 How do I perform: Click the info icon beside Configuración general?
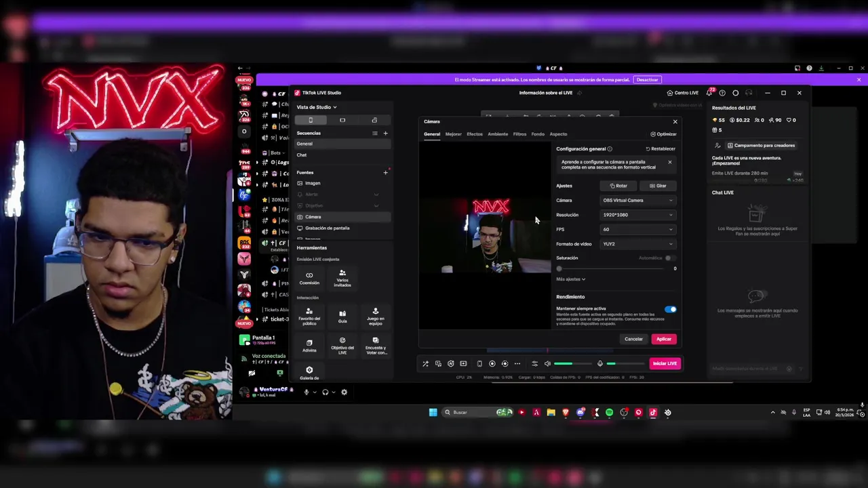(x=610, y=149)
